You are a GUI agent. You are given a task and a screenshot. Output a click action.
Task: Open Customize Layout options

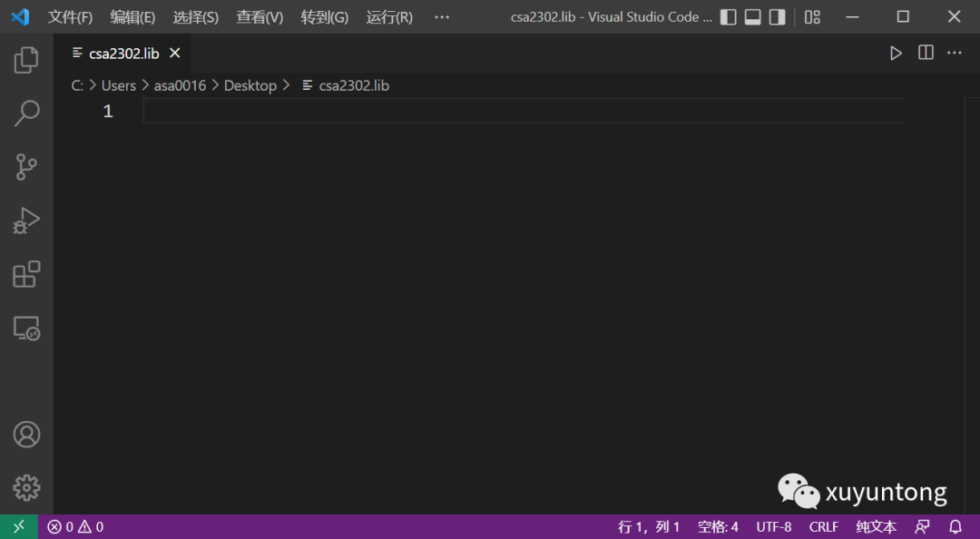[x=812, y=17]
